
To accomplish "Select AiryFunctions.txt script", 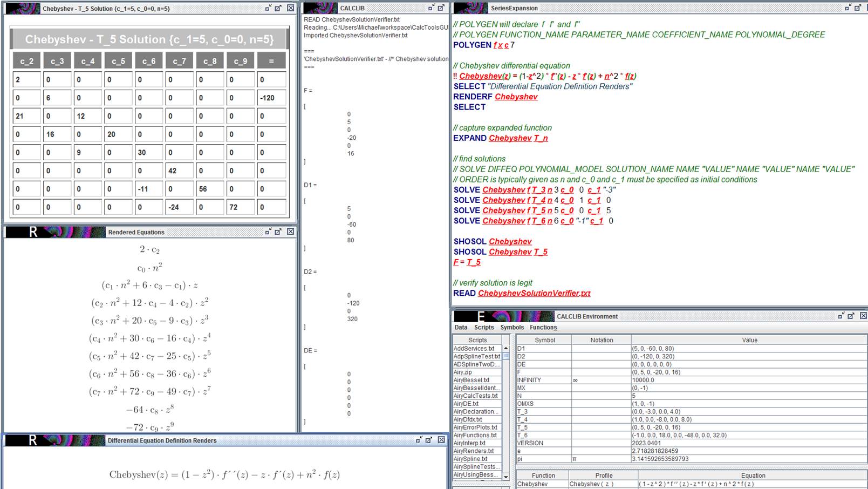I will click(477, 435).
